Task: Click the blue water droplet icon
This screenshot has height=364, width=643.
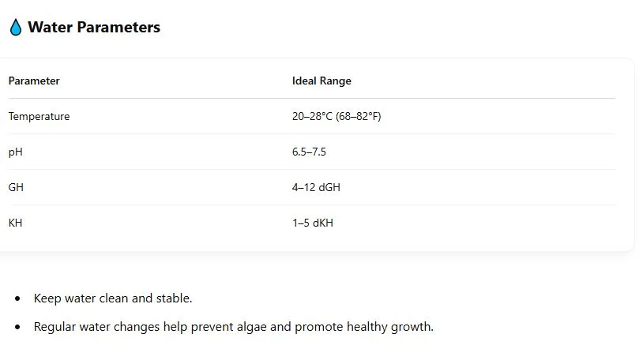Action: pyautogui.click(x=16, y=28)
